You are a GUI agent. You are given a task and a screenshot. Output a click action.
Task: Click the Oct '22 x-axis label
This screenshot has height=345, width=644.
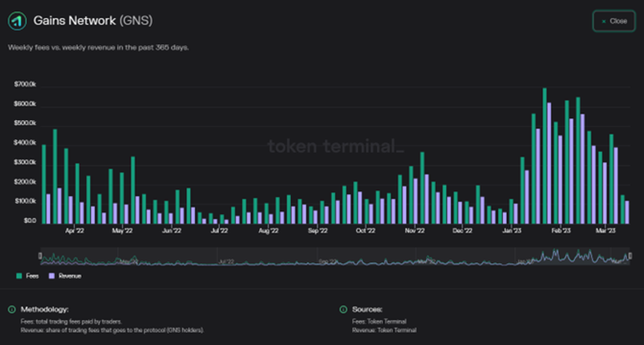(365, 231)
